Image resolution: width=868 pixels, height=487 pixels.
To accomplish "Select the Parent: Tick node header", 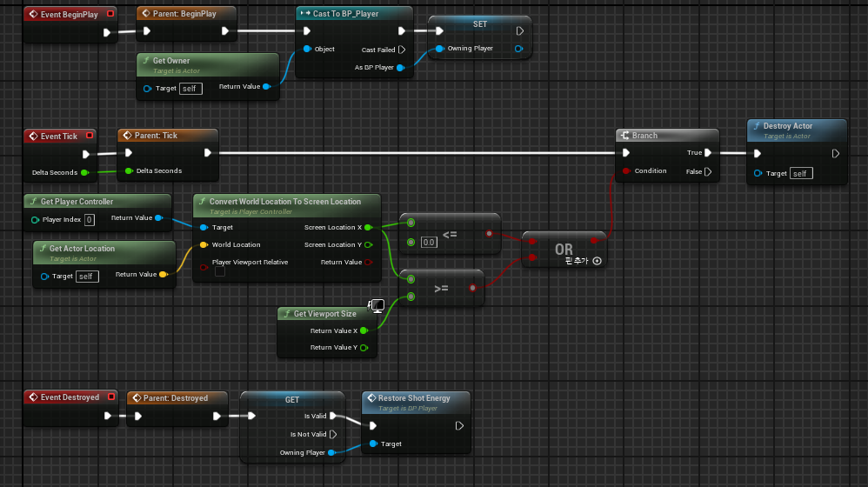I will 168,135.
